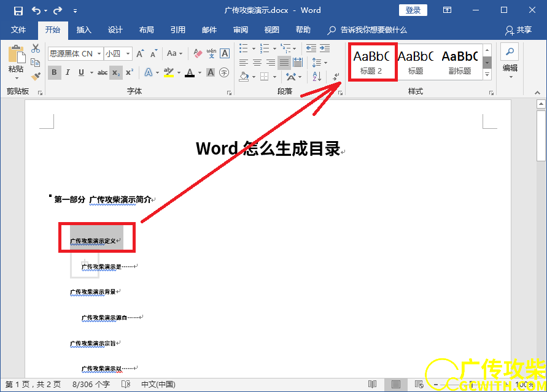The height and width of the screenshot is (392, 547).
Task: Sort the selected text A to Z
Action: [x=317, y=76]
